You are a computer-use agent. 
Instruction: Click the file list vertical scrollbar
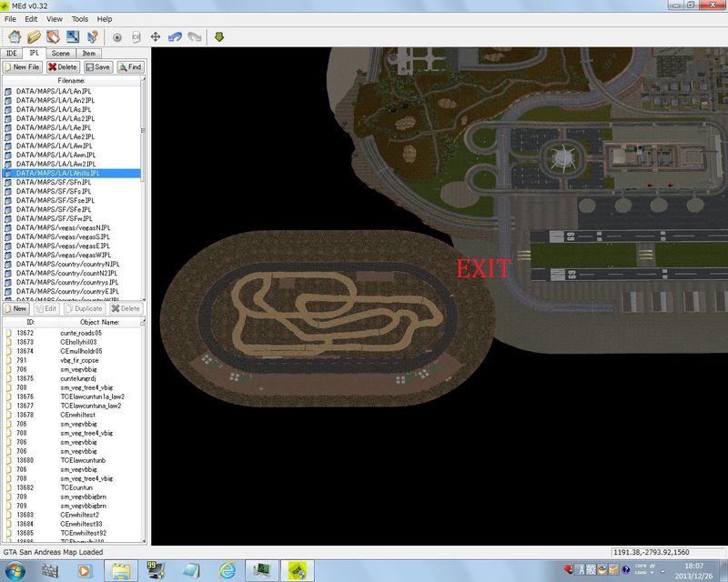143,188
